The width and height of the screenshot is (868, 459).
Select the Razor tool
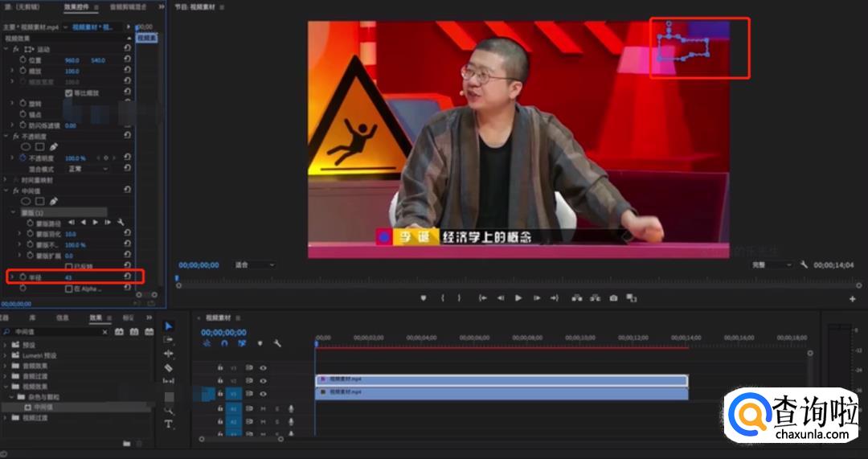click(169, 367)
